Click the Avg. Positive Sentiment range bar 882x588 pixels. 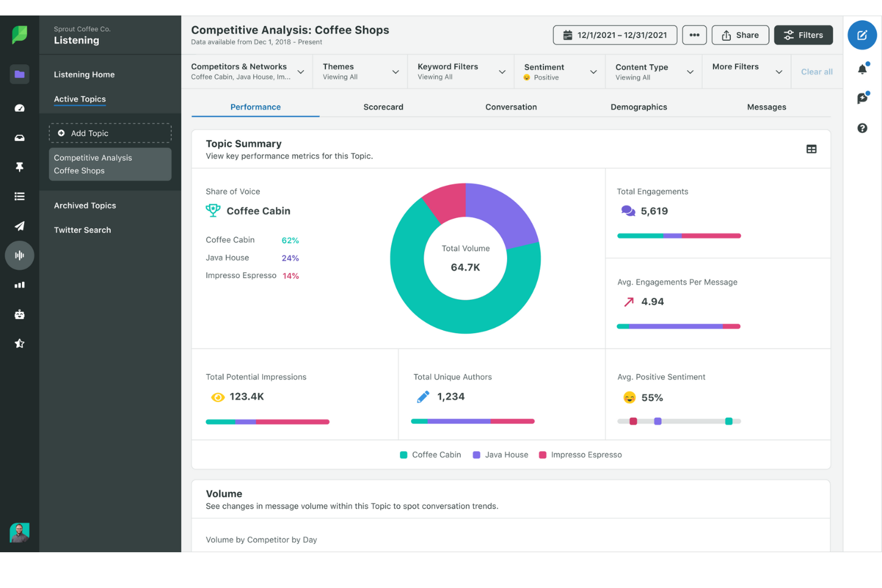(679, 421)
